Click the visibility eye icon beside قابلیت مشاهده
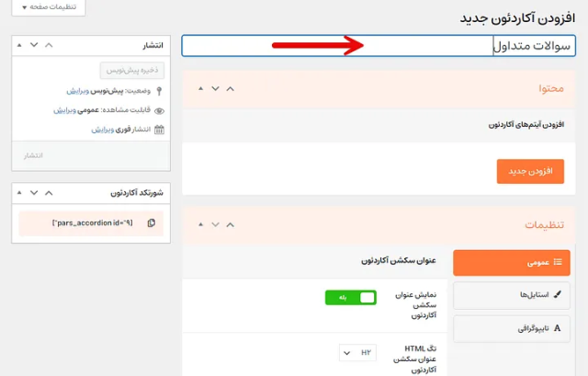Image resolution: width=588 pixels, height=376 pixels. click(x=159, y=110)
